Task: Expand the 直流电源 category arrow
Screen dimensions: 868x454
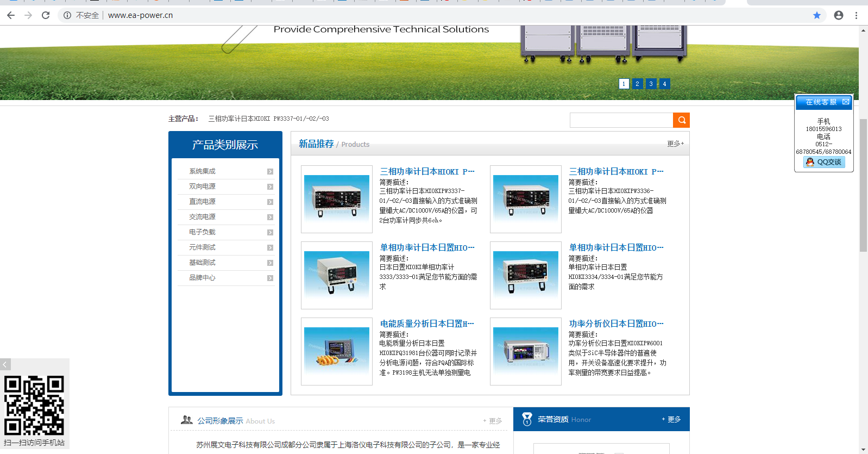Action: coord(270,202)
